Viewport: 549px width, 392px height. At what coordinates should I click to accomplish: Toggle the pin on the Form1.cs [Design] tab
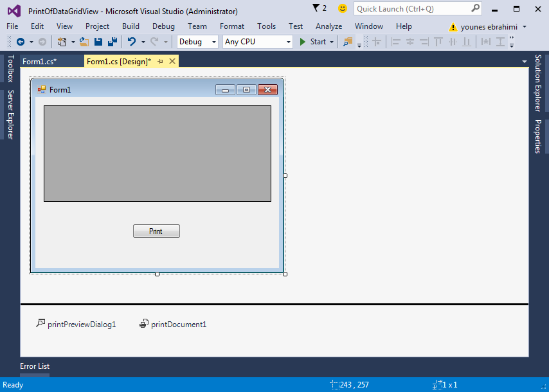point(160,61)
